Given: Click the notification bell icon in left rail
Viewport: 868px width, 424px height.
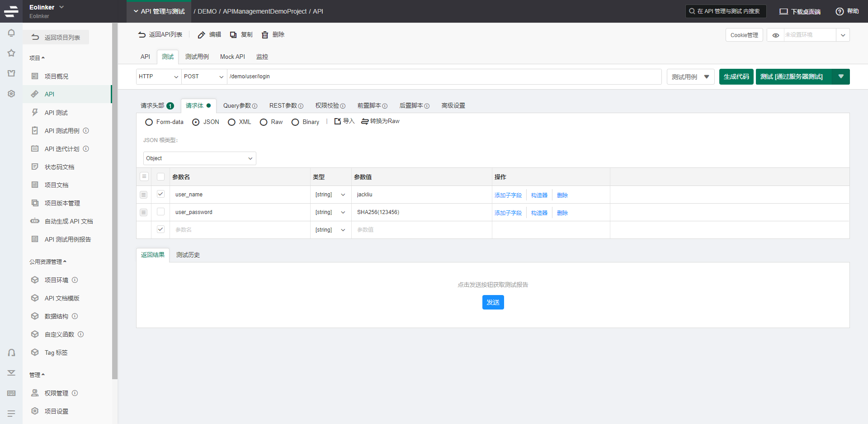Looking at the screenshot, I should (11, 33).
